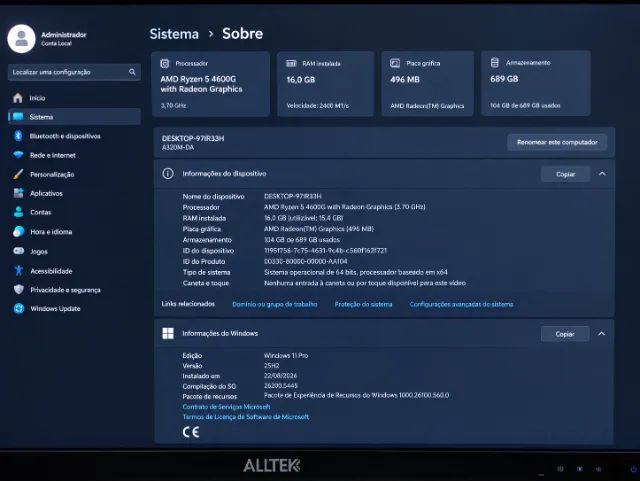Open Termos de Licença de Software link

tap(246, 416)
